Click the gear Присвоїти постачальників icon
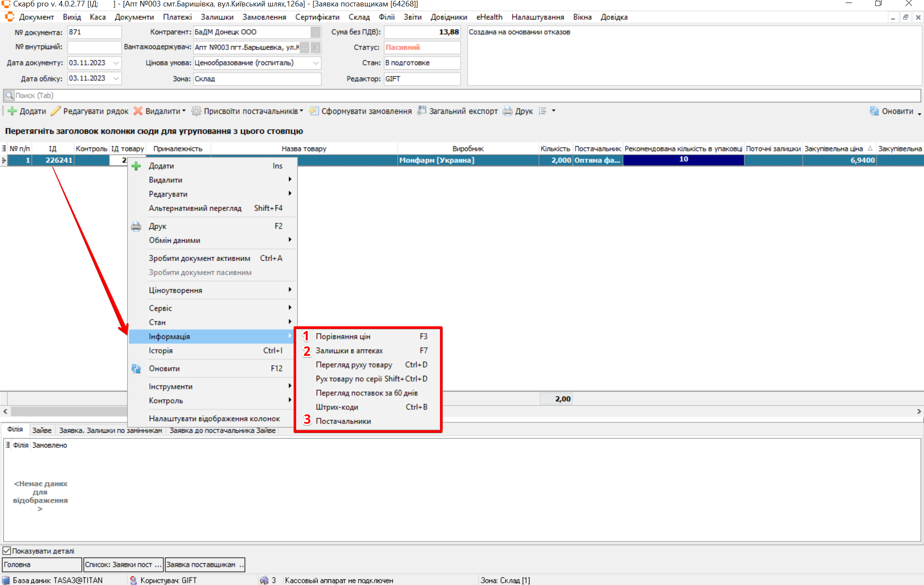 click(x=196, y=111)
